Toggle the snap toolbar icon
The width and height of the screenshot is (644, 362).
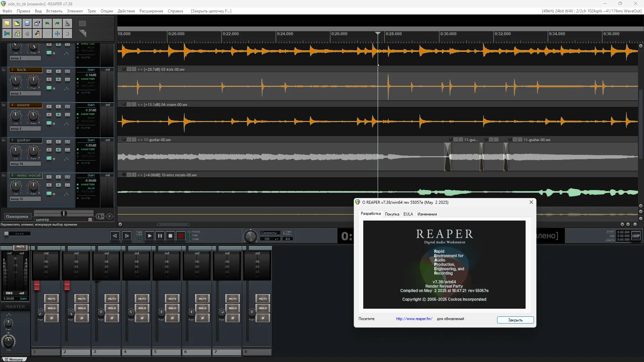[x=57, y=34]
